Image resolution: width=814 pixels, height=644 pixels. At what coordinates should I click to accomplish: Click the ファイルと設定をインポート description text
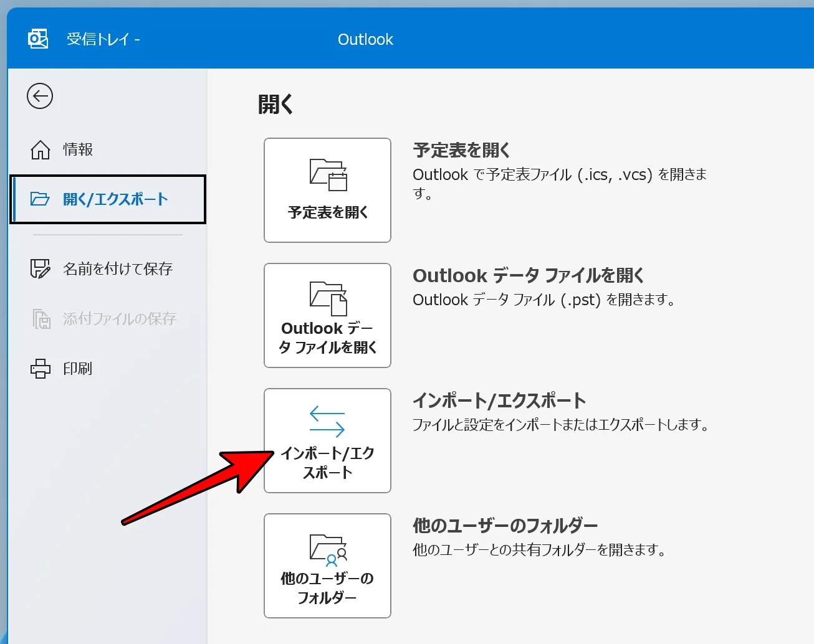[x=561, y=425]
